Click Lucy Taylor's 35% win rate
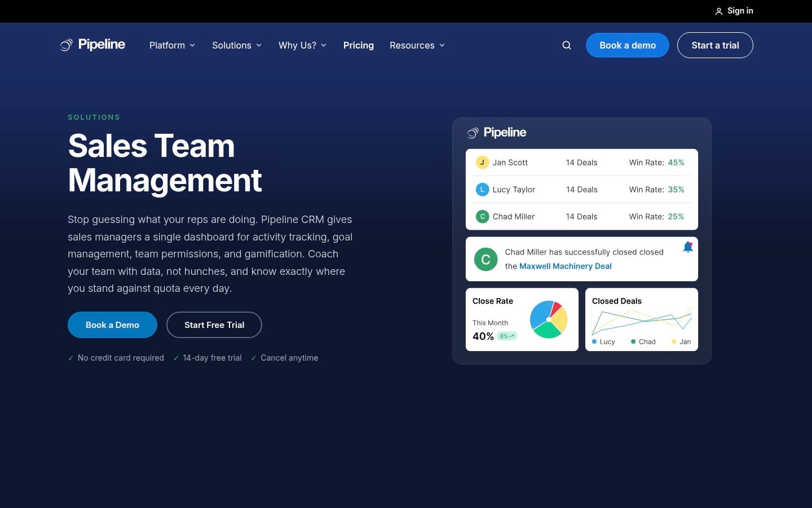 pos(676,190)
